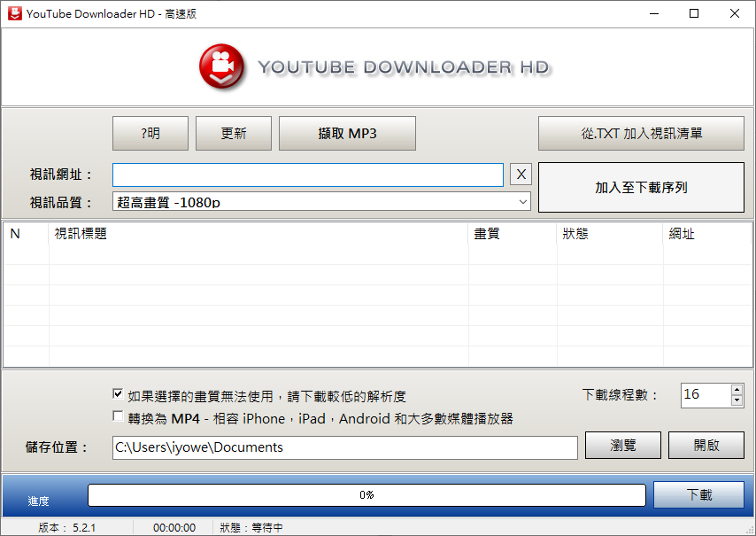This screenshot has width=756, height=536.
Task: Click the 擷取 MP3 button
Action: [x=347, y=133]
